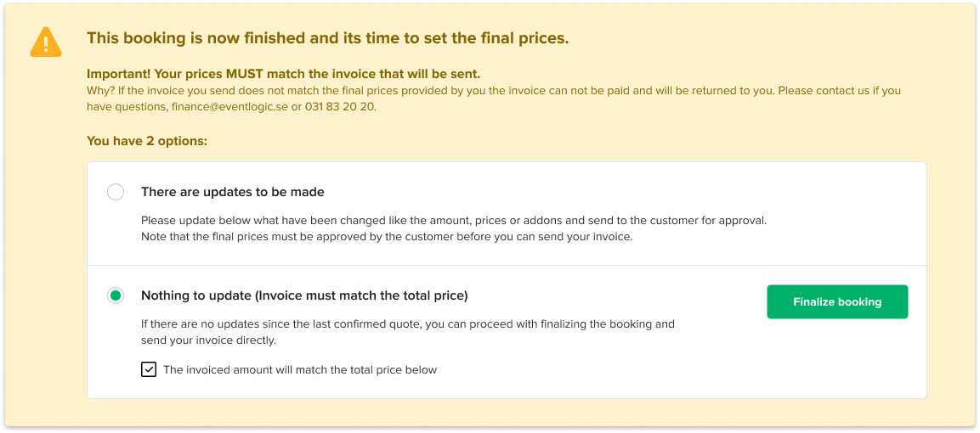The image size is (980, 433).
Task: Open the finance@eventlogic.se email address
Action: pos(229,106)
